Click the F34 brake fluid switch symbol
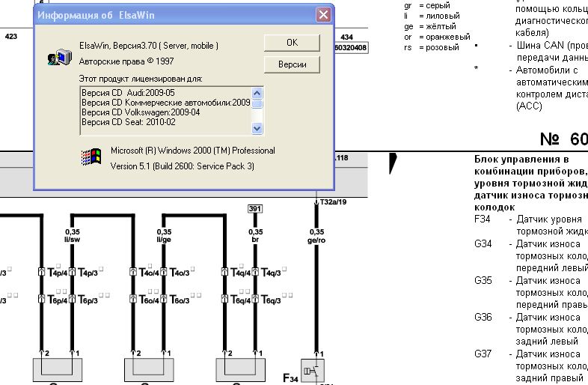Screen dimensions: 588x385 tap(313, 371)
